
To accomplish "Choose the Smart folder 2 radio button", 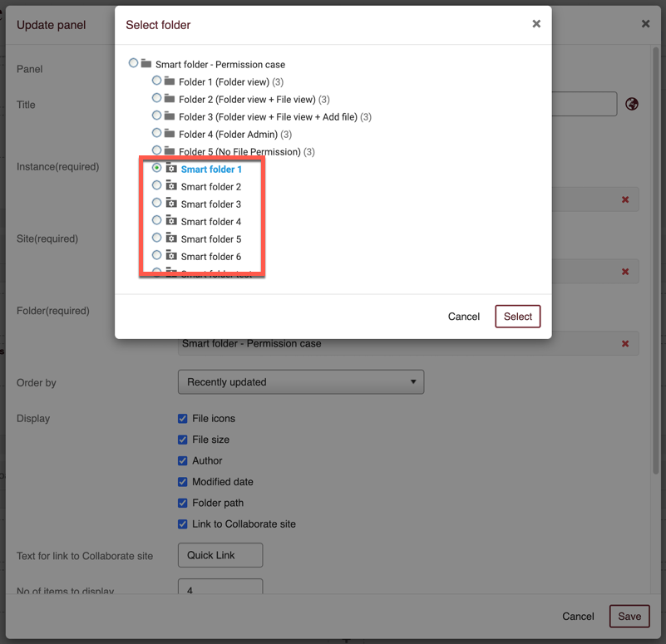I will point(157,185).
